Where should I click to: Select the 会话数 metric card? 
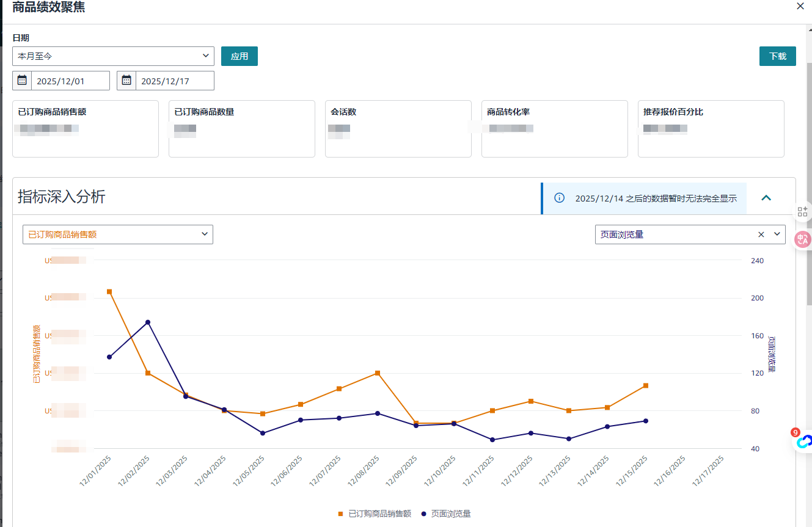[x=398, y=129]
